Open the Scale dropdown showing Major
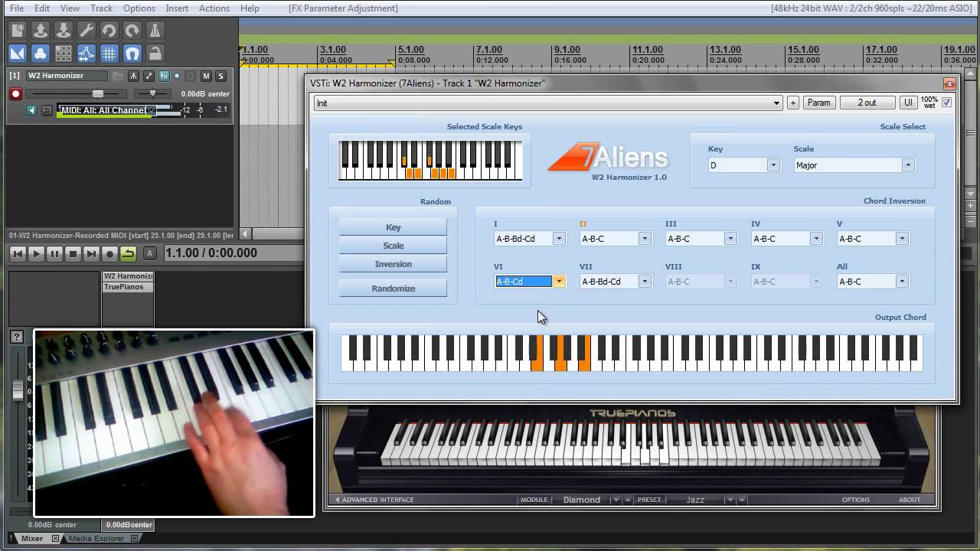 point(854,165)
